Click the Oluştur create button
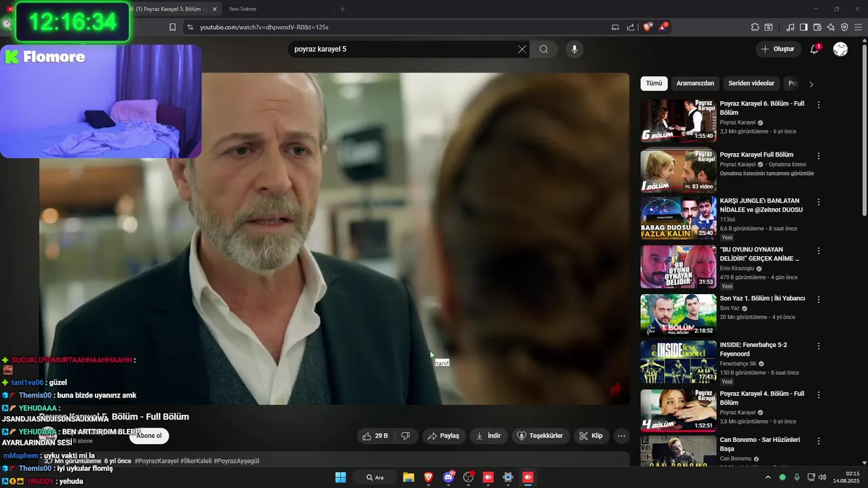The width and height of the screenshot is (868, 488). point(777,49)
